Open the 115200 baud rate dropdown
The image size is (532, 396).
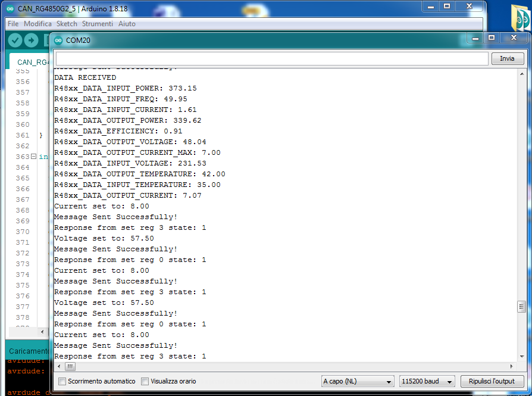(x=428, y=381)
